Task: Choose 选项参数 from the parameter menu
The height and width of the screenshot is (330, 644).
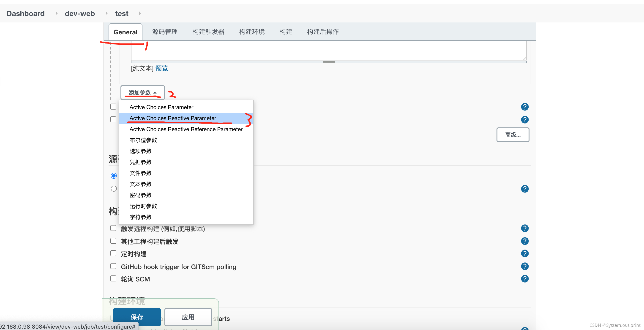Action: click(186, 151)
